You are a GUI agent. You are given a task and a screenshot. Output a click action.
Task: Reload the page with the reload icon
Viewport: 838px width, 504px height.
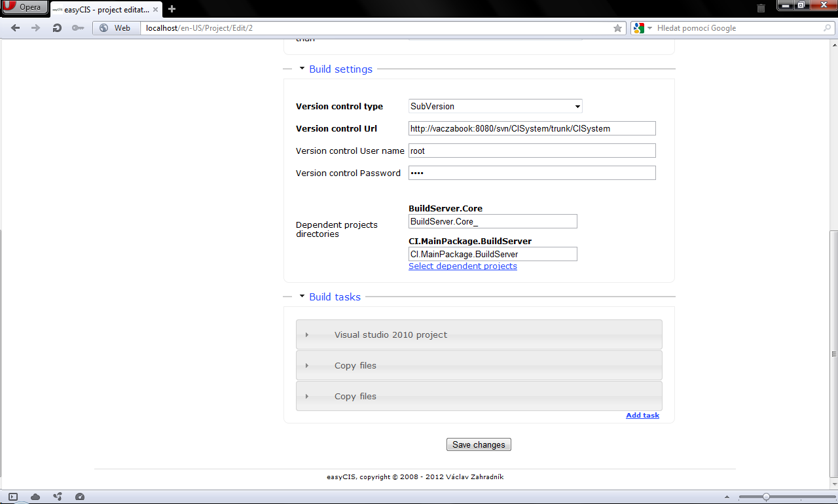[57, 28]
